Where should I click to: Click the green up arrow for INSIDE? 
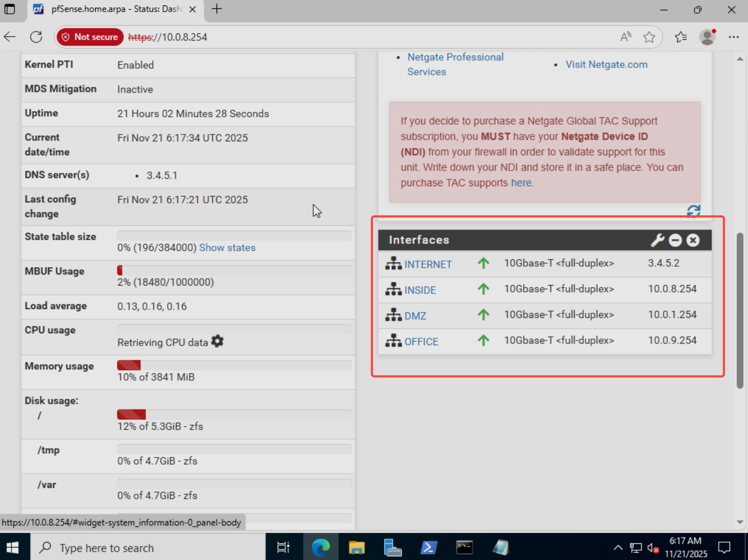point(483,289)
